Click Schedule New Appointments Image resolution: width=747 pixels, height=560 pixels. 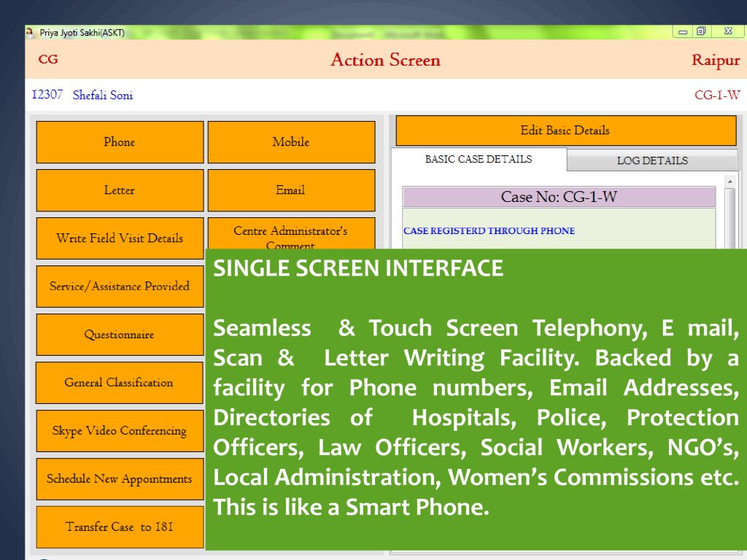click(x=120, y=479)
